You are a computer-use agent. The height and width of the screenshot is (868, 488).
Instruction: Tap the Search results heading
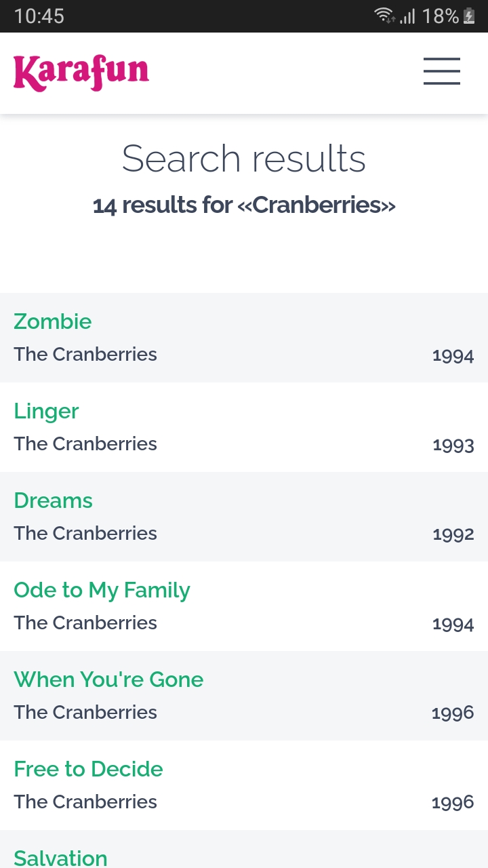coord(244,159)
